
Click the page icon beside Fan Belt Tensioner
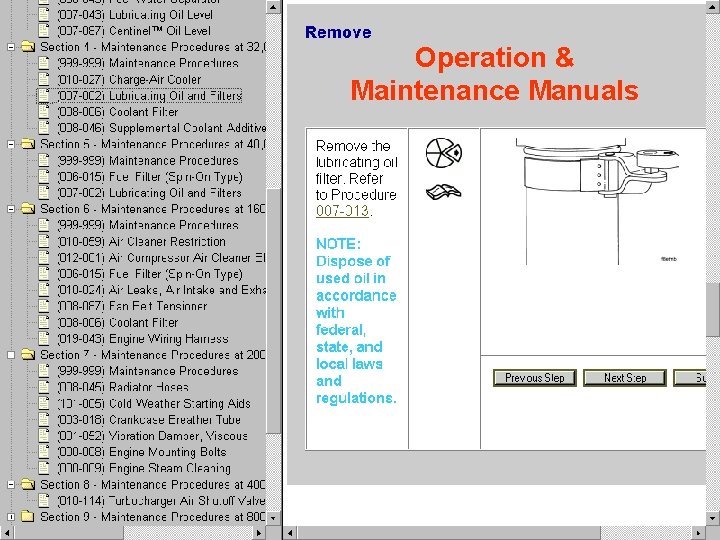tap(44, 306)
